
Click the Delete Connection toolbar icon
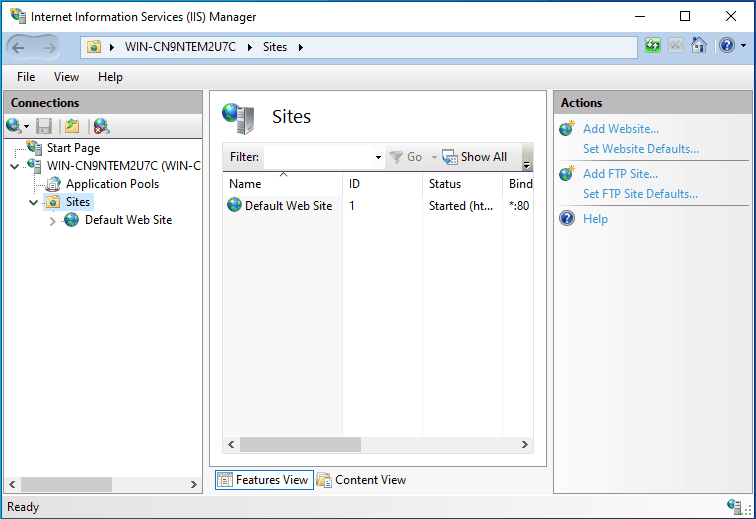point(100,126)
